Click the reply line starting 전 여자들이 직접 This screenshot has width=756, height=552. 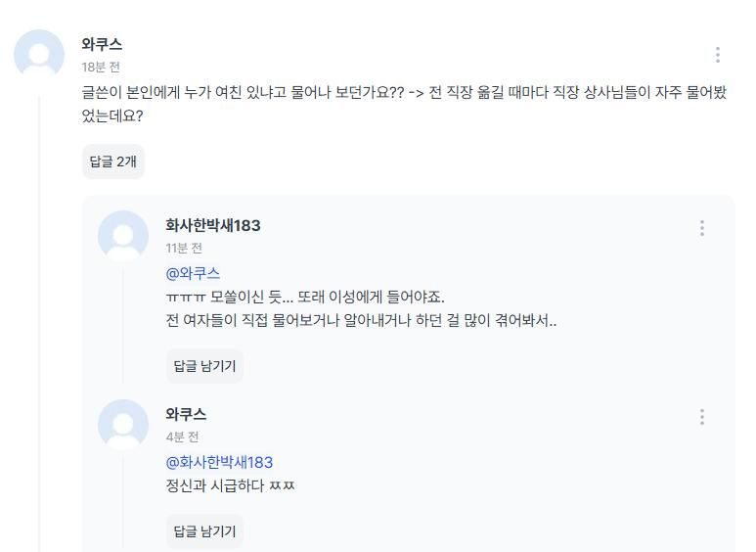[361, 320]
